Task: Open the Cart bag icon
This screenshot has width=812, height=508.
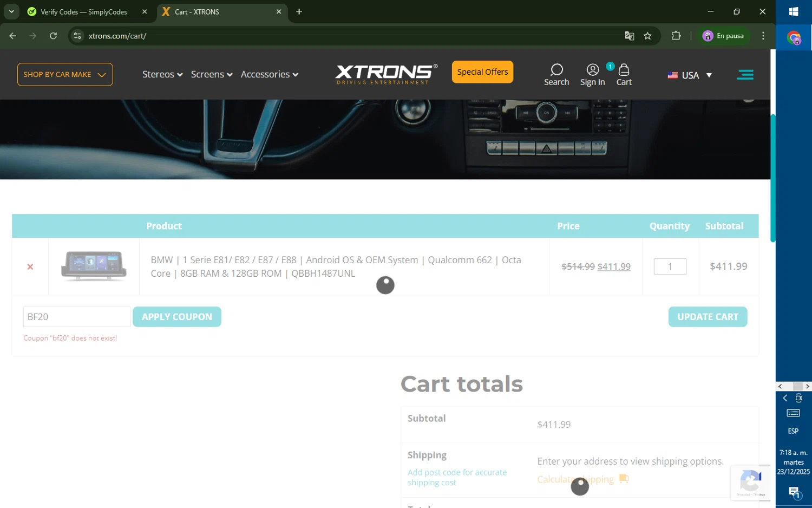Action: click(624, 75)
